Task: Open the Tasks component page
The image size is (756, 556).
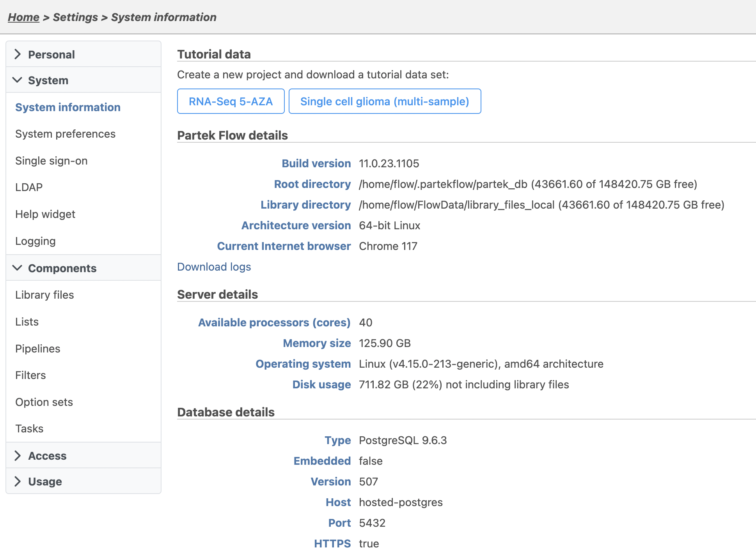Action: [29, 429]
